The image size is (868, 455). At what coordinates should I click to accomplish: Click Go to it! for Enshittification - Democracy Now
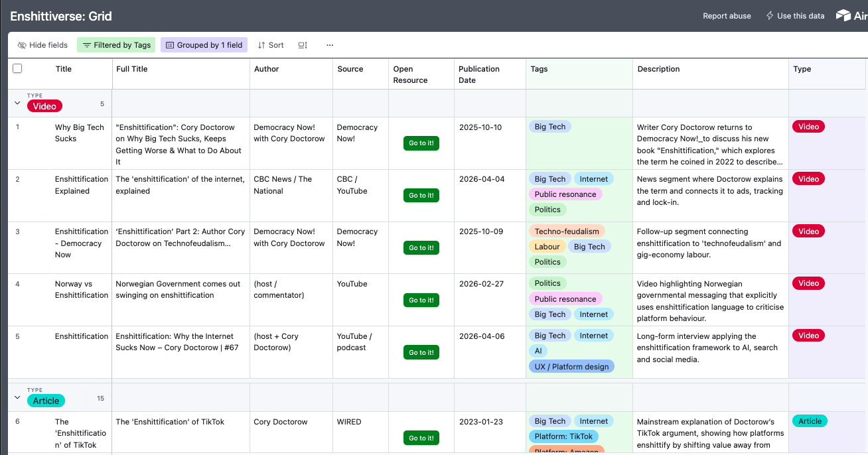coord(421,248)
